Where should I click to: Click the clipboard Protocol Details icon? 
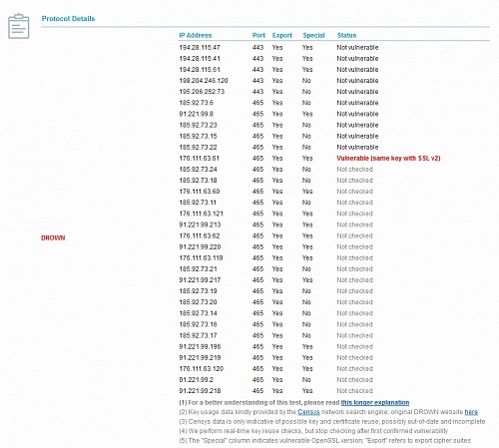pyautogui.click(x=19, y=26)
